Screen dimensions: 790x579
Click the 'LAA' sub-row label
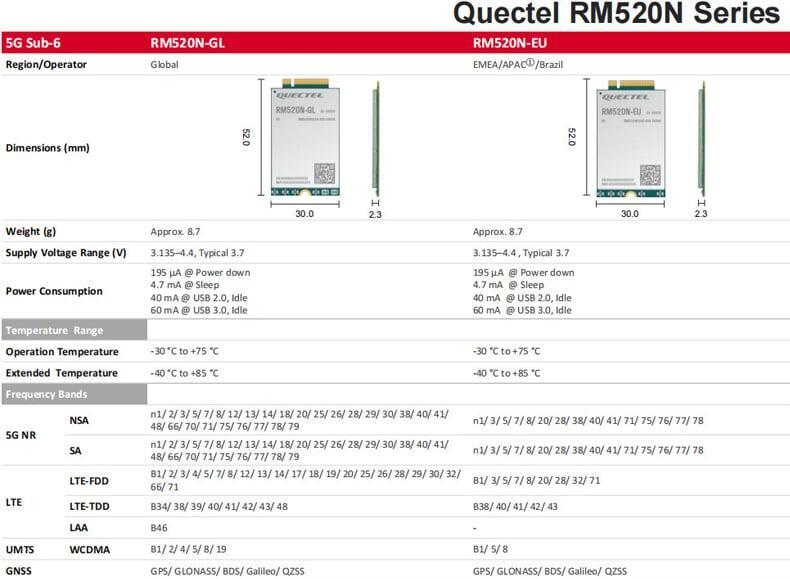(79, 528)
